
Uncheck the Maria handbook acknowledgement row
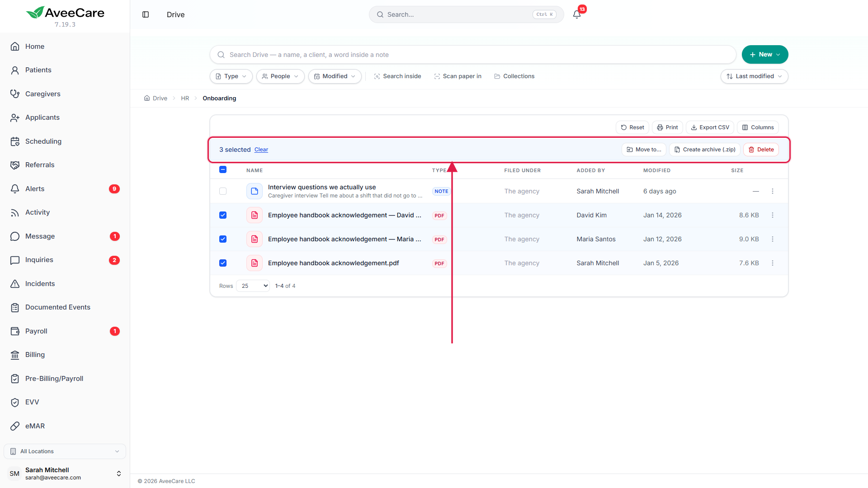pos(223,239)
